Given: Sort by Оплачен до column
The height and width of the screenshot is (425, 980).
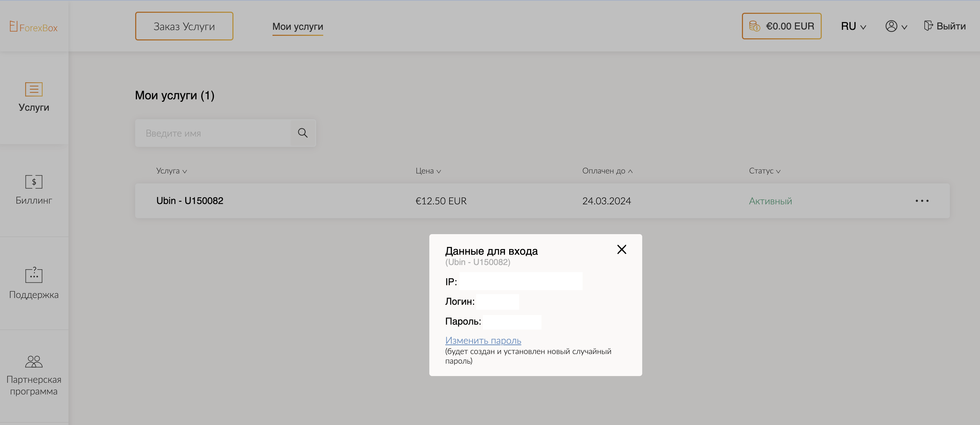Looking at the screenshot, I should [607, 171].
